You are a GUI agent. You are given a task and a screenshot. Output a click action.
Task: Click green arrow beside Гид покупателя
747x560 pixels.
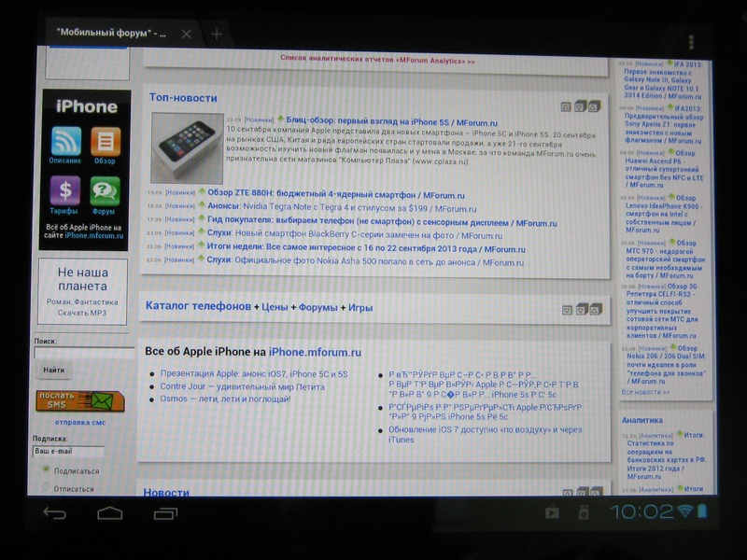(x=202, y=219)
